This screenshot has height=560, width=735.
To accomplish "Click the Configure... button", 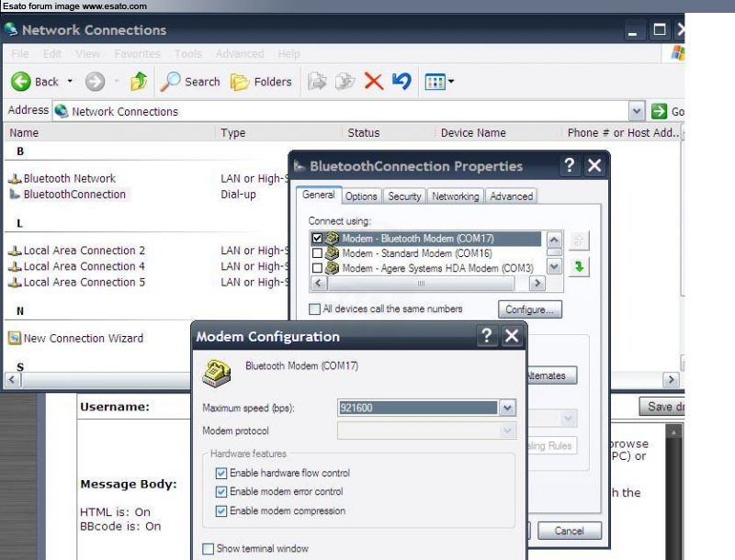I will tap(529, 309).
